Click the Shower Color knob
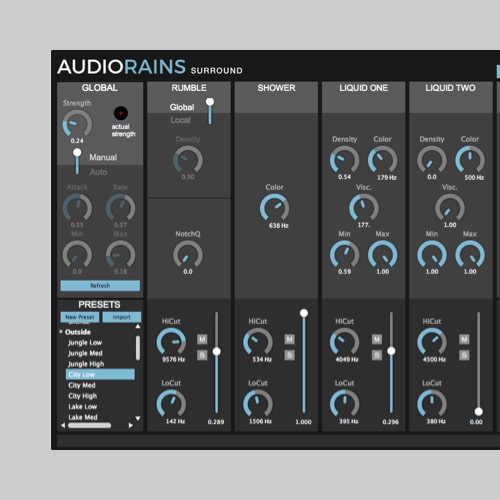 (274, 208)
